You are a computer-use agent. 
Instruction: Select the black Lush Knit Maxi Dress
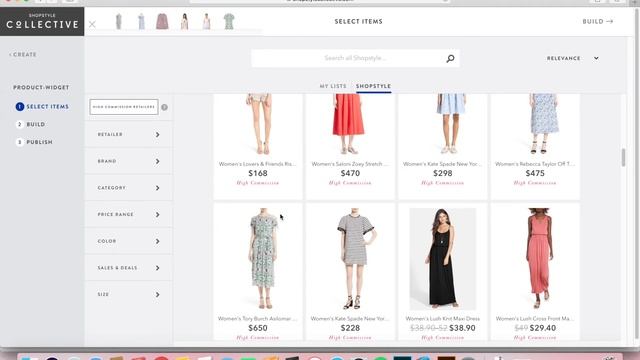[443, 272]
